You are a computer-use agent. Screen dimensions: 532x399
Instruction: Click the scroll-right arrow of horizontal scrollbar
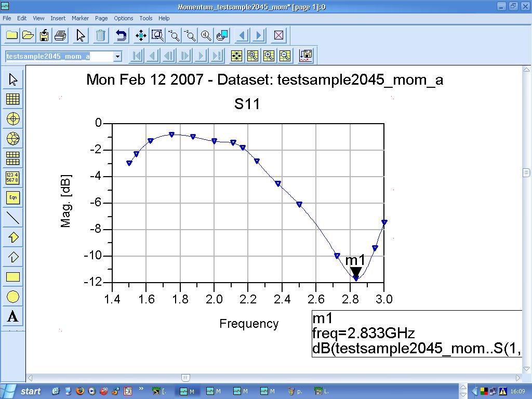tap(518, 378)
